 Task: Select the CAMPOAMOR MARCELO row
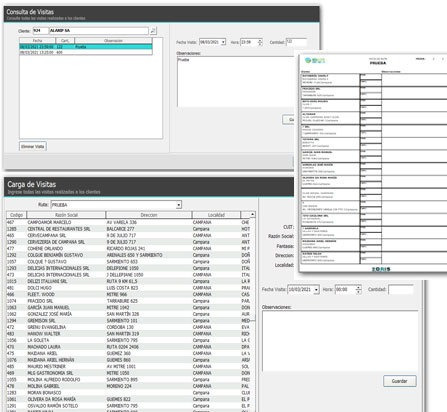128,222
